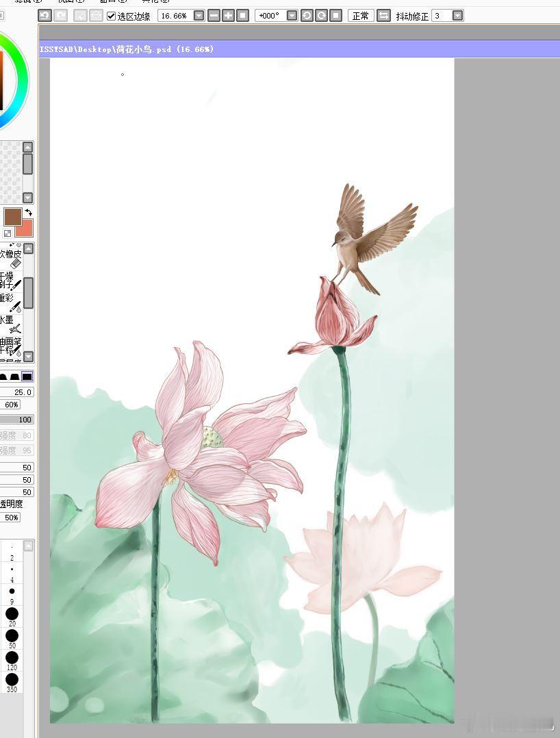Open the zoom percentage dropdown arrow
560x738 pixels.
pos(199,16)
